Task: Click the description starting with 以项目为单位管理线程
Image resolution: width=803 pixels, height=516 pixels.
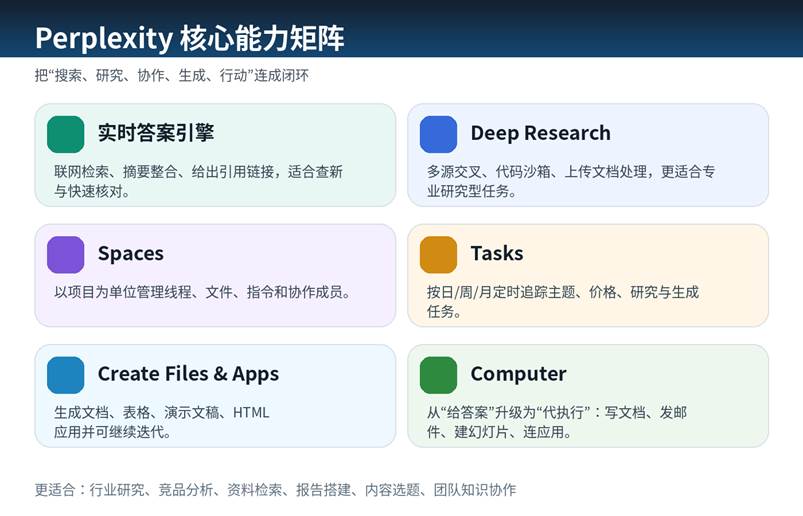Action: click(202, 292)
